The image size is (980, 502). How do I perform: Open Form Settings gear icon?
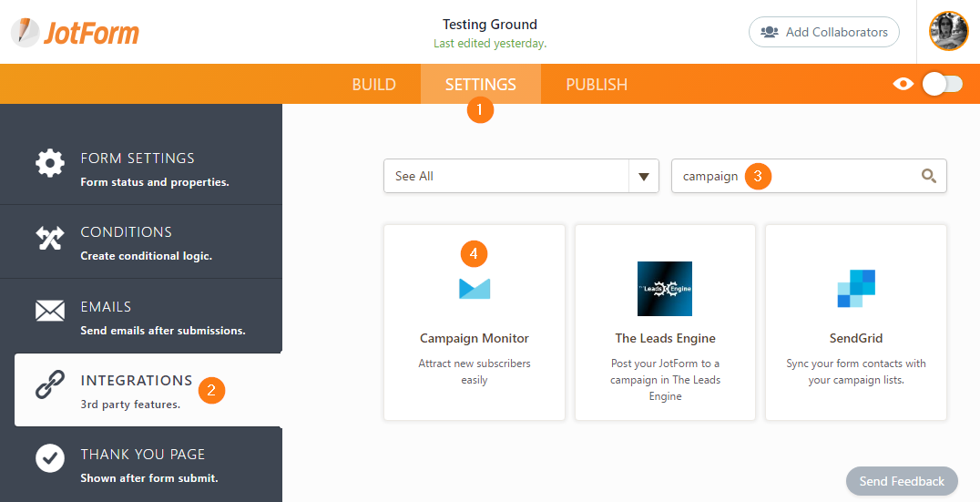50,164
